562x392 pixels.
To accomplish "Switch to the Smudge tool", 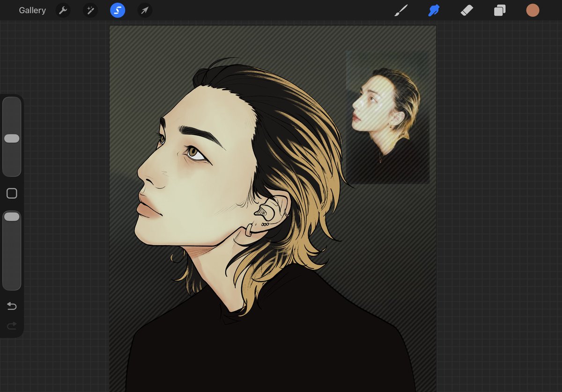I will pos(434,10).
